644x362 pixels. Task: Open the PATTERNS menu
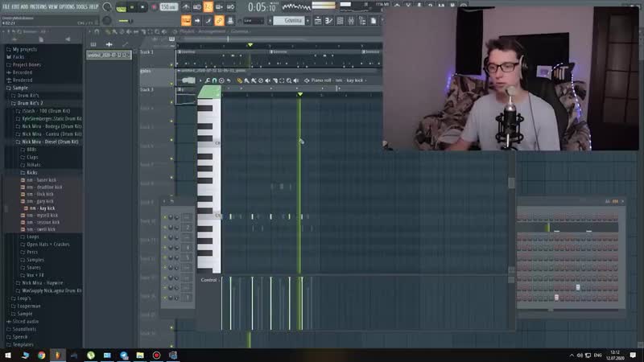point(38,7)
